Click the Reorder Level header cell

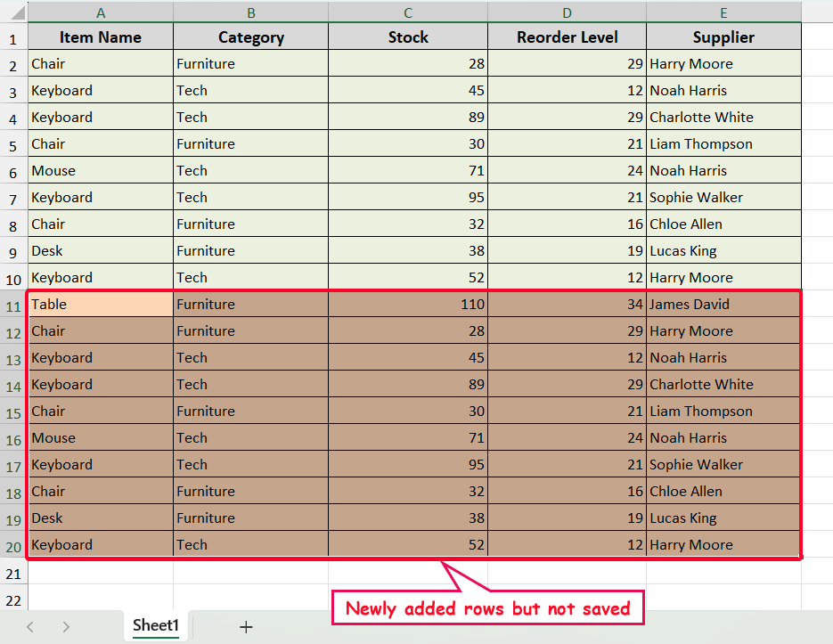click(567, 37)
